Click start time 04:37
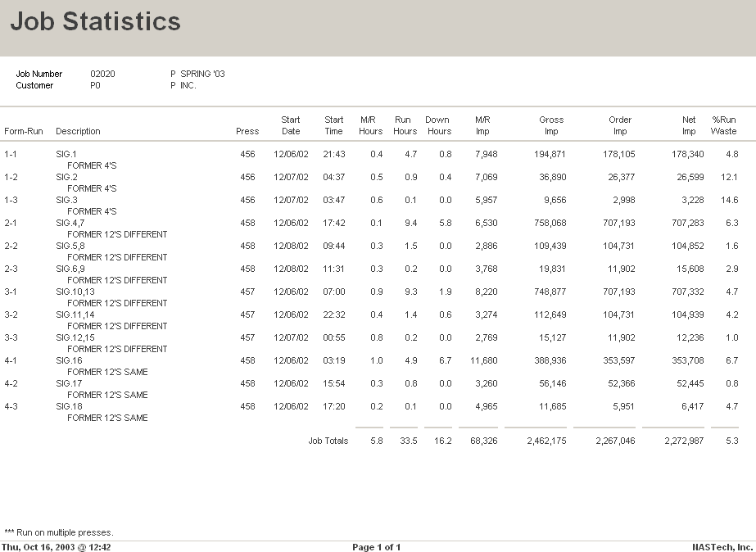The width and height of the screenshot is (756, 552). click(x=334, y=177)
